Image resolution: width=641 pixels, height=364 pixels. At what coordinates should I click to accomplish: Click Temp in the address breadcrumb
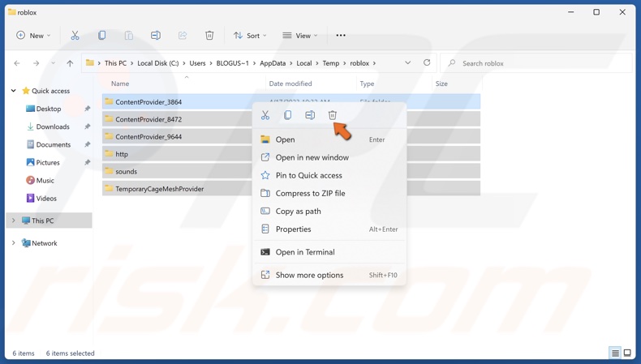click(x=331, y=63)
